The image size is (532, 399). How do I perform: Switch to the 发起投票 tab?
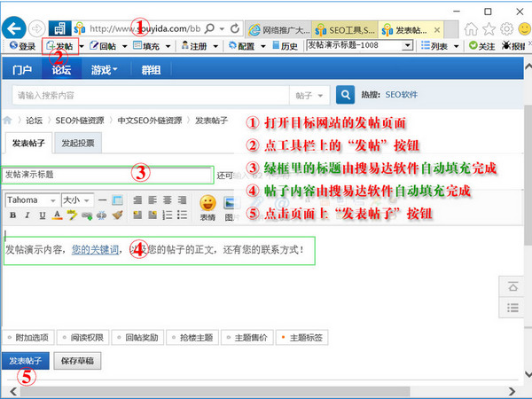click(x=78, y=143)
